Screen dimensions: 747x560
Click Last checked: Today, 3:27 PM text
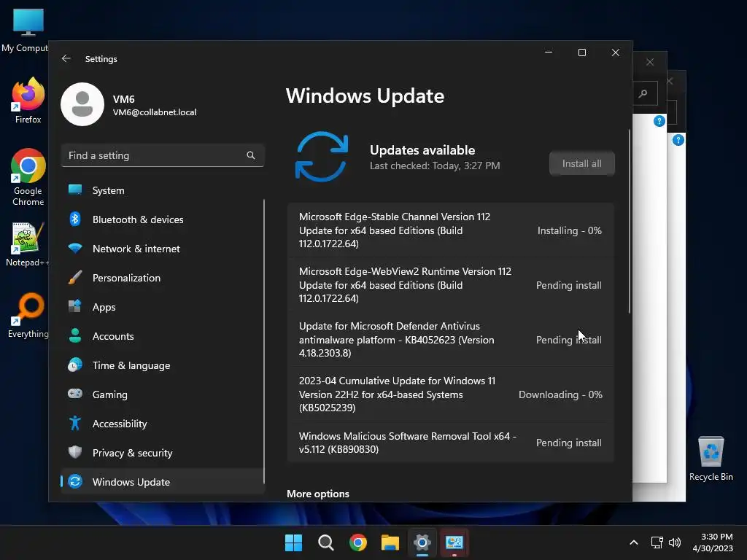point(435,166)
